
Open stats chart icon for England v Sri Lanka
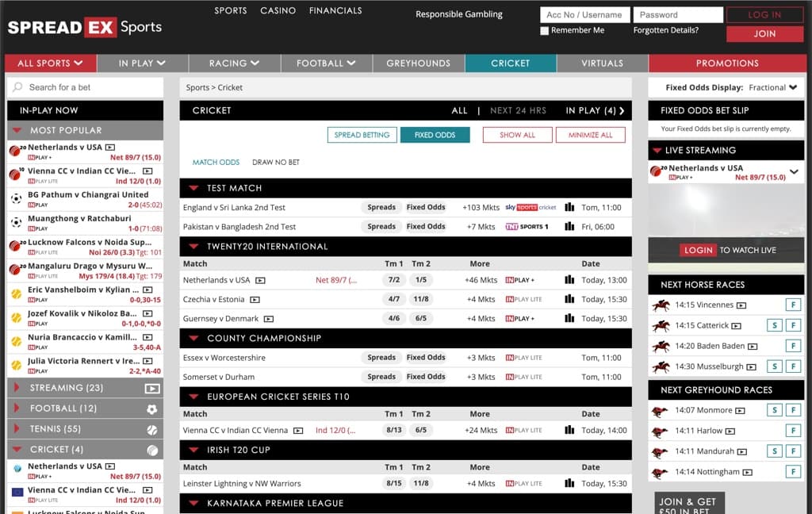point(569,207)
